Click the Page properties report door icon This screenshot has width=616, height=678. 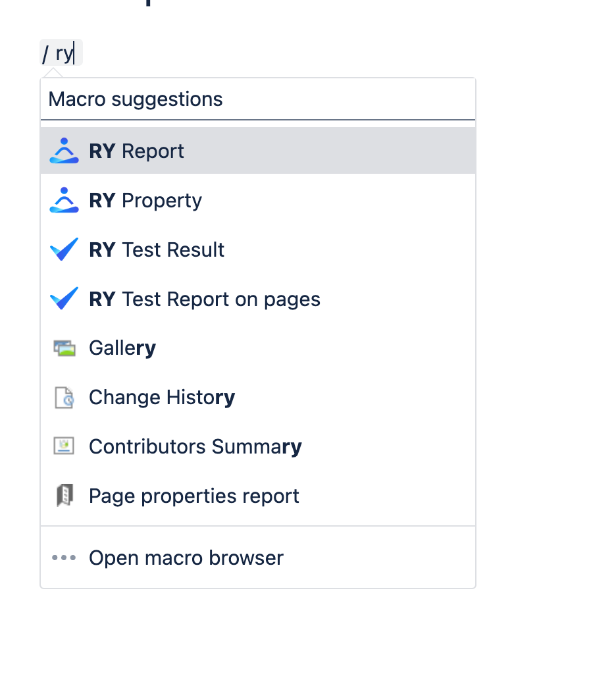point(63,495)
